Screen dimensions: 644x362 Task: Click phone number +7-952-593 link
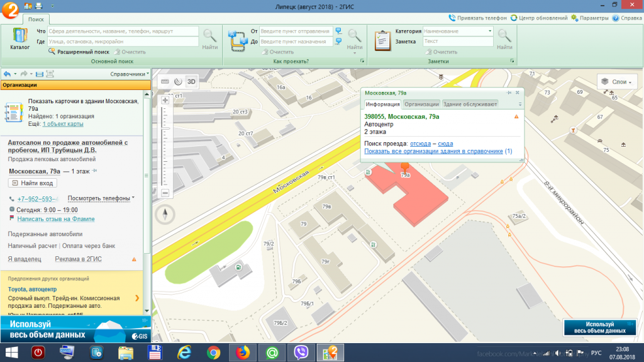(37, 199)
